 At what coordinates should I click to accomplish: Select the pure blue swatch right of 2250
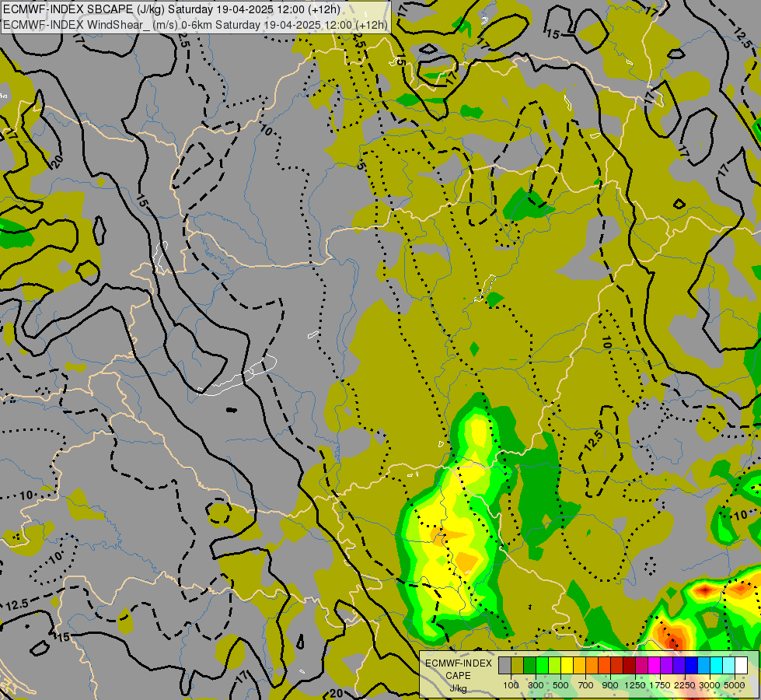[x=692, y=666]
